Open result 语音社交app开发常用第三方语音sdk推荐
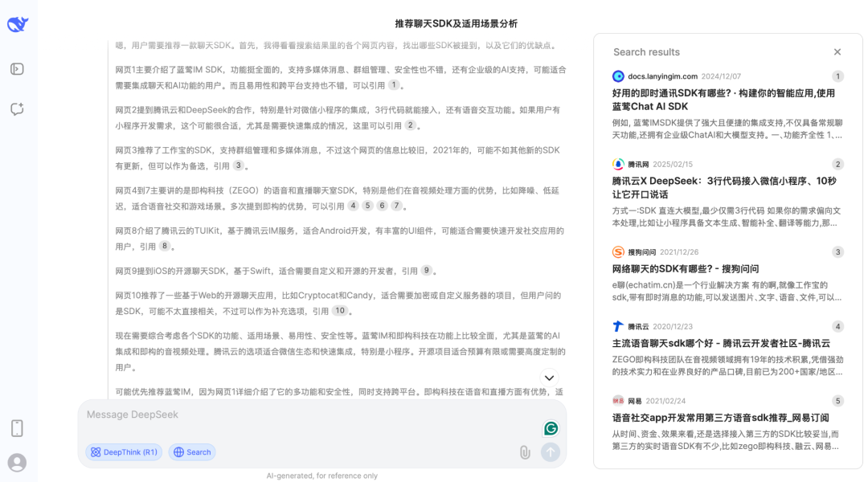Image resolution: width=868 pixels, height=482 pixels. click(x=721, y=418)
